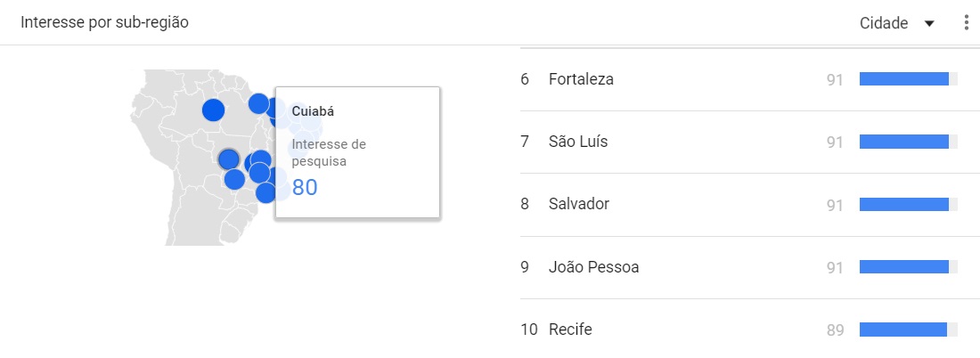Click the "Interesse por sub-região" heading
Image resolution: width=980 pixels, height=358 pixels.
click(105, 23)
